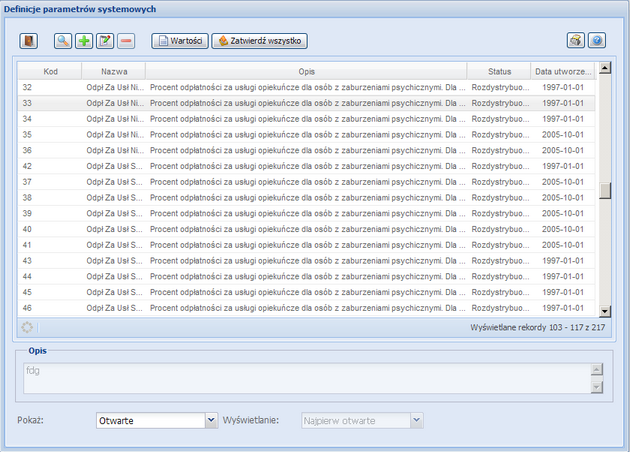The width and height of the screenshot is (630, 452).
Task: Open the print icon at top right
Action: 576,41
